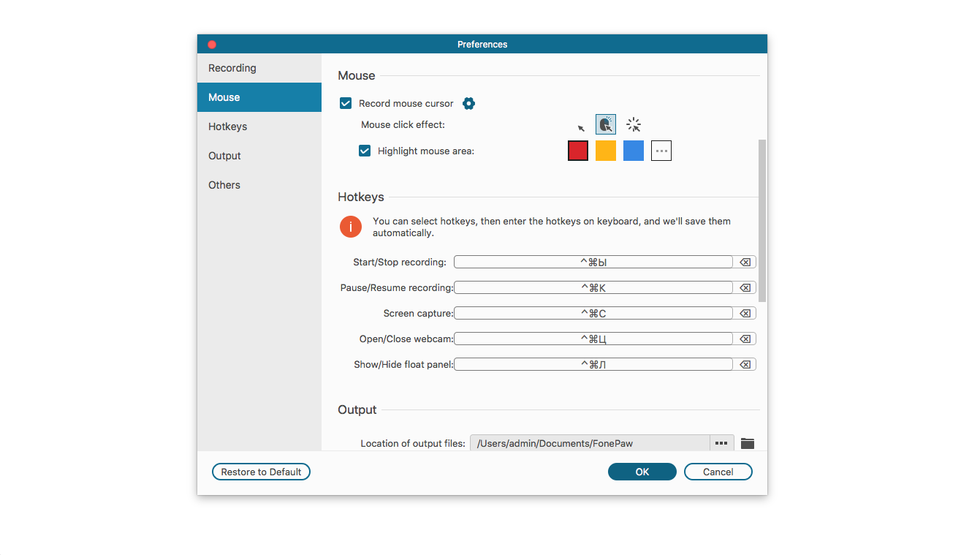This screenshot has width=980, height=555.
Task: Clear the Pause/Resume recording hotkey
Action: pos(745,288)
